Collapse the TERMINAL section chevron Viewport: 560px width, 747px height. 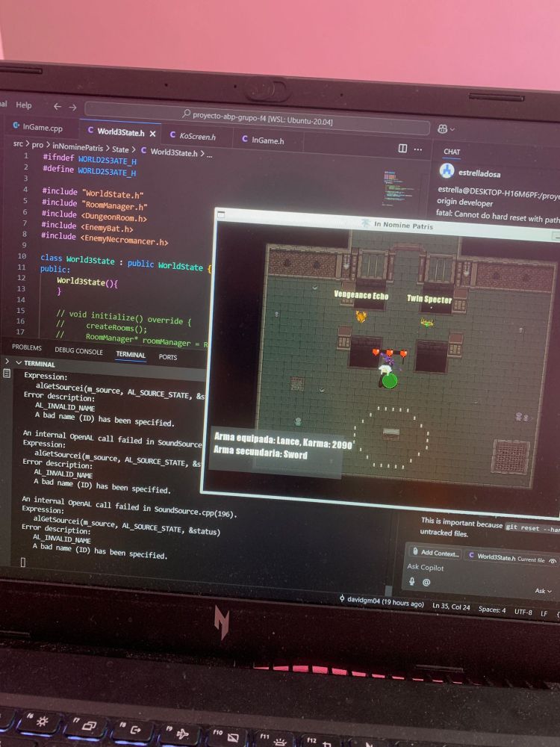pos(19,362)
